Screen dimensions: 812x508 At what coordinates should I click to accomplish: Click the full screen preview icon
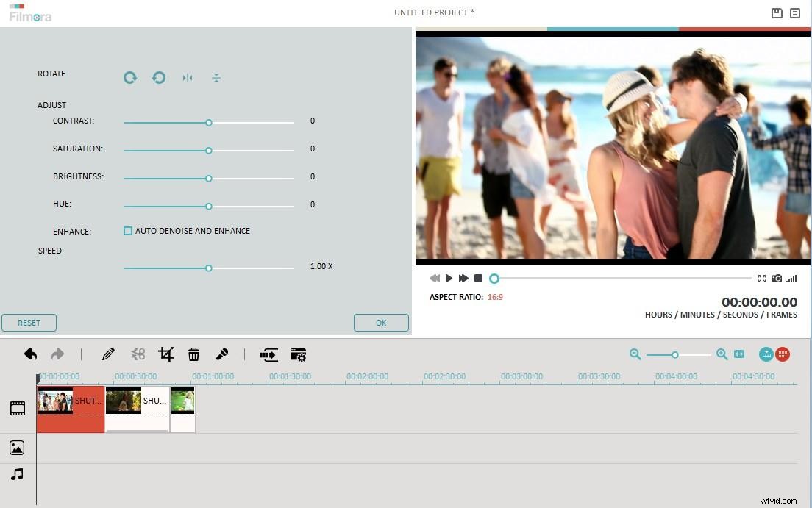761,279
